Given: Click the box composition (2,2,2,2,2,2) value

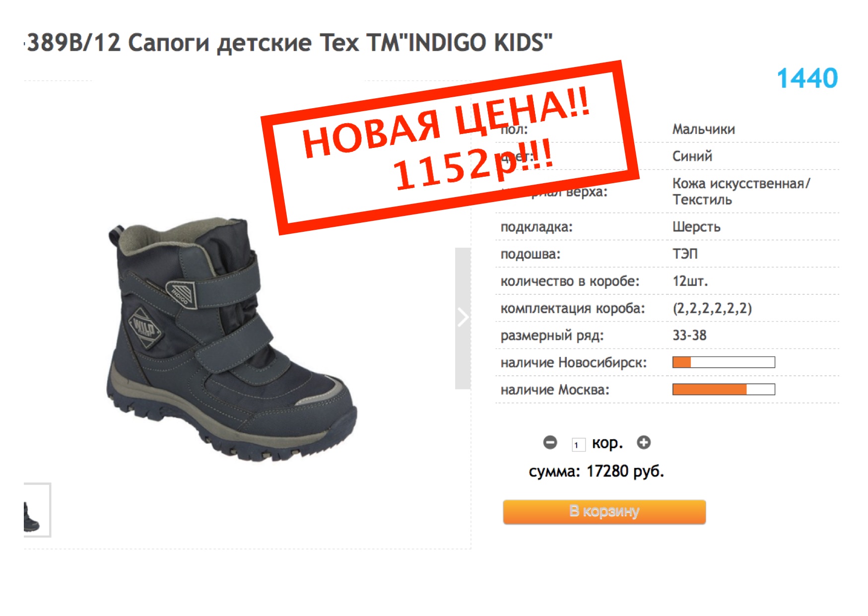Looking at the screenshot, I should coord(712,308).
